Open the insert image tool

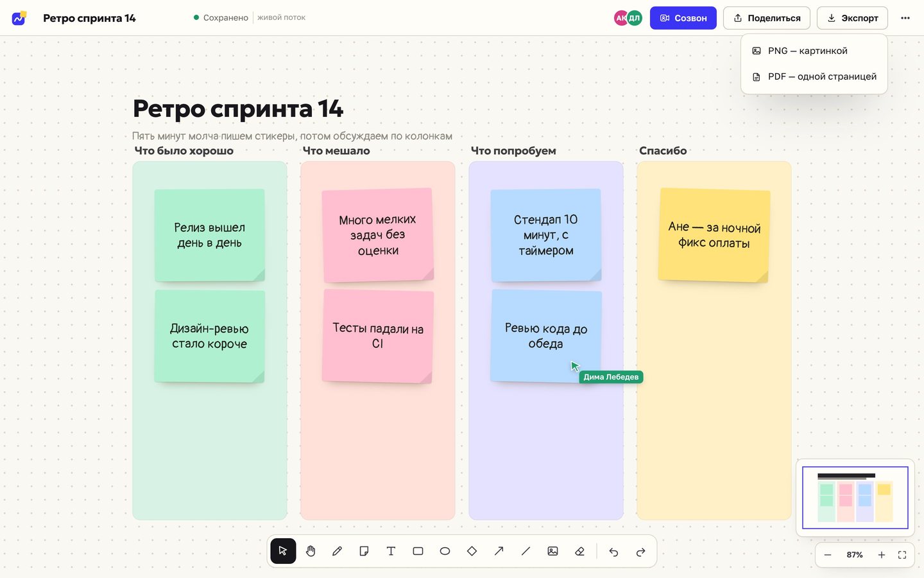coord(552,551)
